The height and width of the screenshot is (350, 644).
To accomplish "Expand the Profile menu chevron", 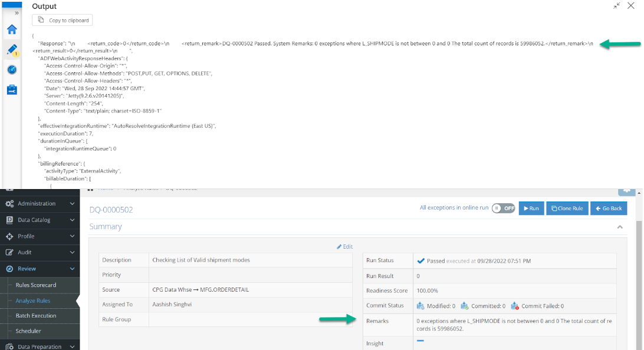I will (x=73, y=236).
